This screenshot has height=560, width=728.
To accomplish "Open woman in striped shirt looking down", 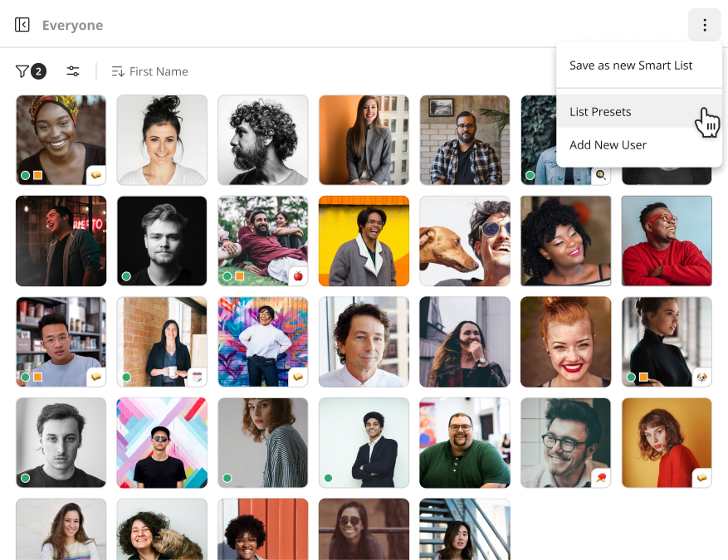I will [263, 443].
